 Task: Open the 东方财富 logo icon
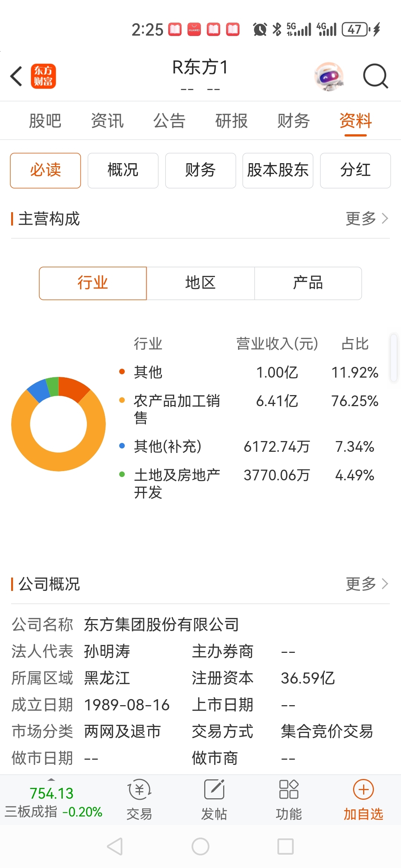(43, 76)
